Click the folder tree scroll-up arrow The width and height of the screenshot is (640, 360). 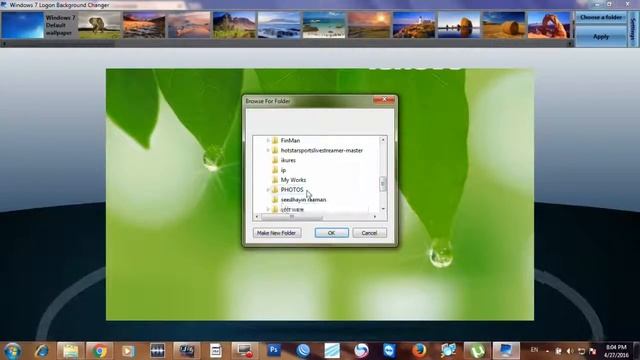click(383, 140)
